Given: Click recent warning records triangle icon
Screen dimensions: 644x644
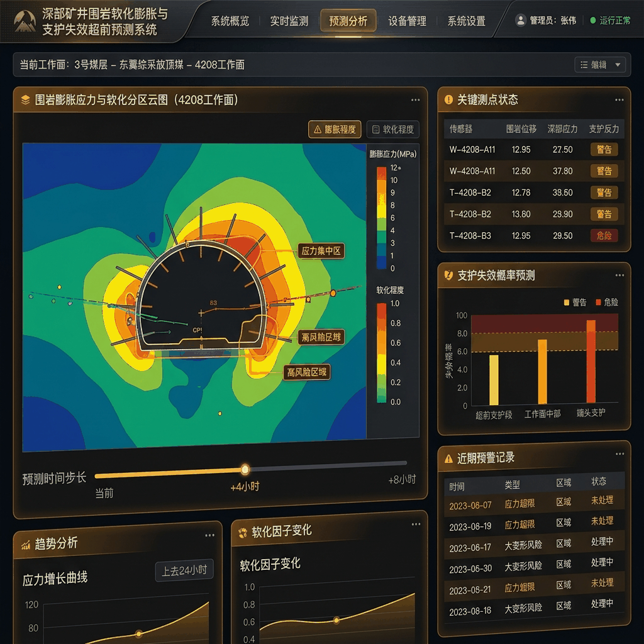Looking at the screenshot, I should click(448, 458).
